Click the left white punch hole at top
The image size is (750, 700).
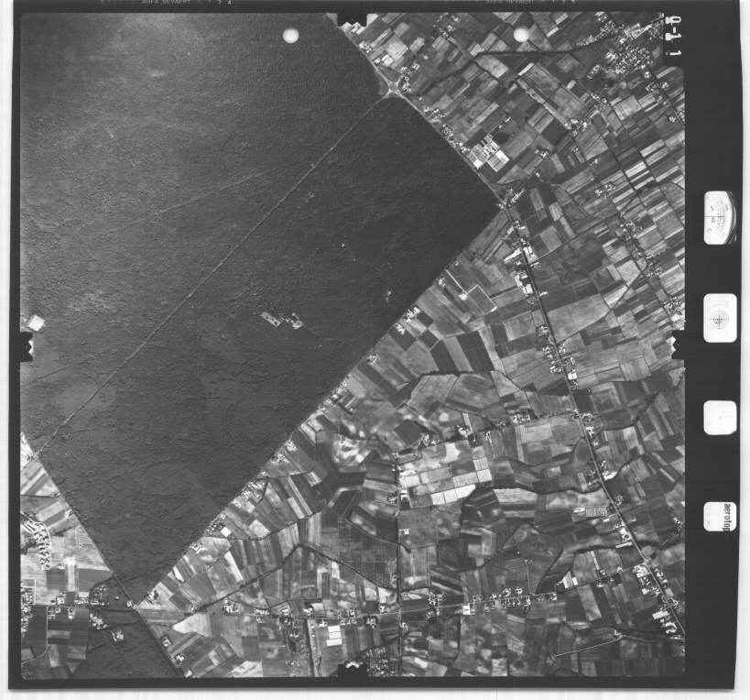(x=290, y=36)
